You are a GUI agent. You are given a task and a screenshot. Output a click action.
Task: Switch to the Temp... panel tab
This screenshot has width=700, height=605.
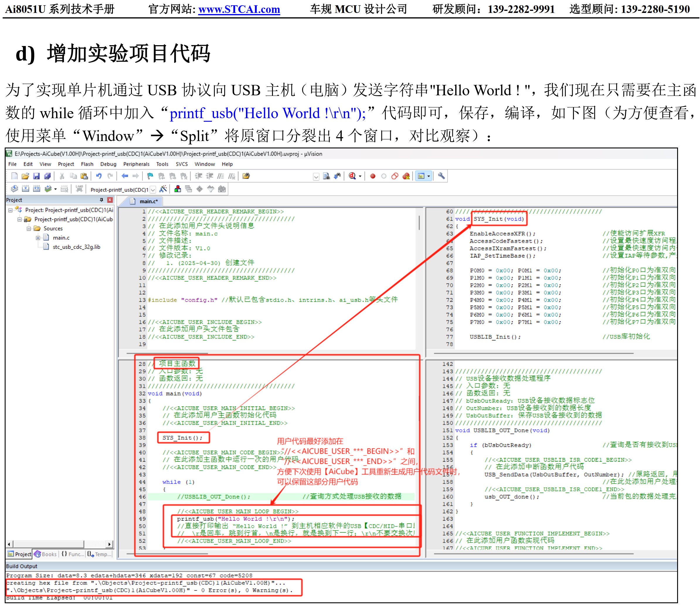100,554
